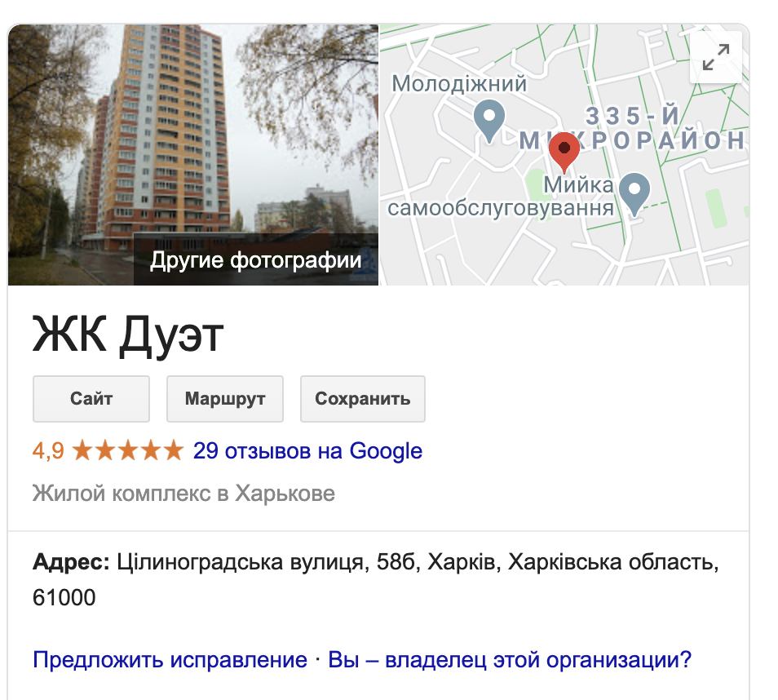
Task: Click the ЖК Дуэт title heading
Action: 128,335
